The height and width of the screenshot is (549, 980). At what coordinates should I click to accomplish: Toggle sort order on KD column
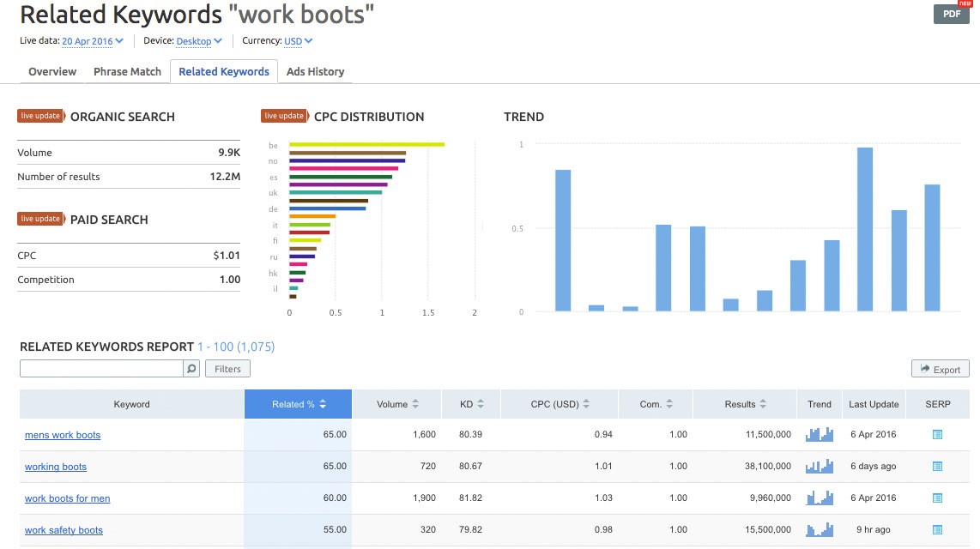pyautogui.click(x=481, y=403)
